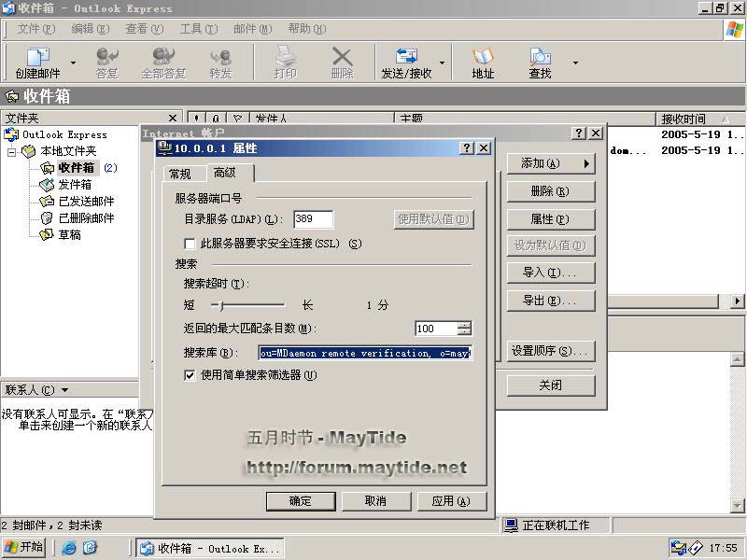Collapse the Local Folders tree node
The width and height of the screenshot is (747, 560).
pyautogui.click(x=12, y=151)
